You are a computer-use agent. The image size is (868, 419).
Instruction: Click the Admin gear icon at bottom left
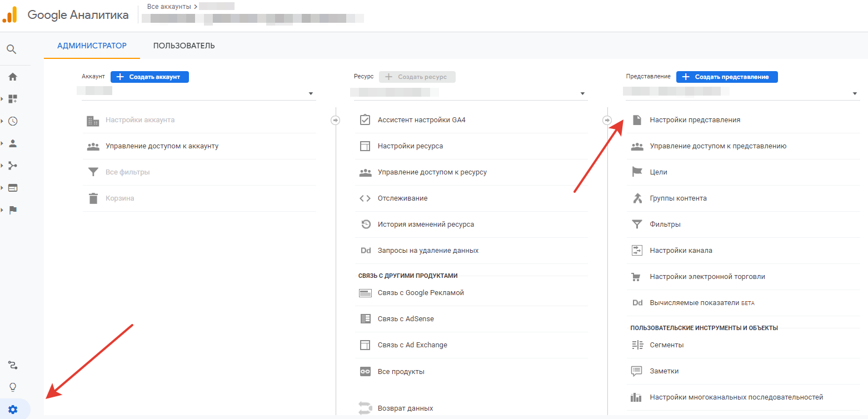coord(13,410)
